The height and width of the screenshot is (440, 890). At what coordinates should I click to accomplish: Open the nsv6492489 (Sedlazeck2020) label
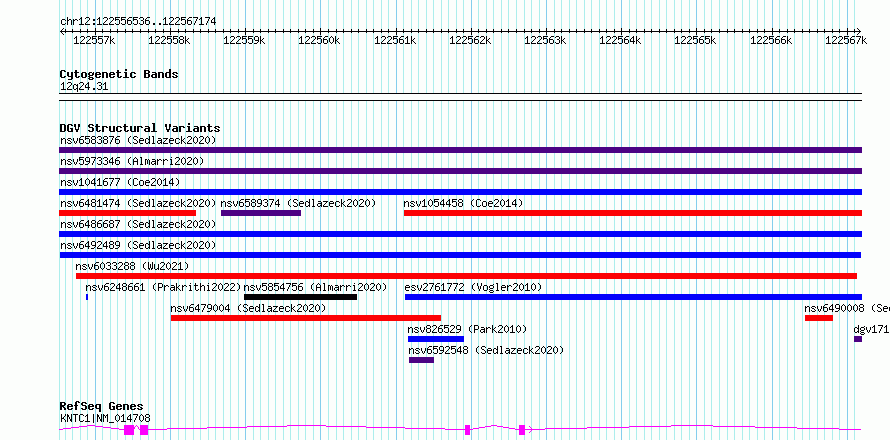(138, 245)
